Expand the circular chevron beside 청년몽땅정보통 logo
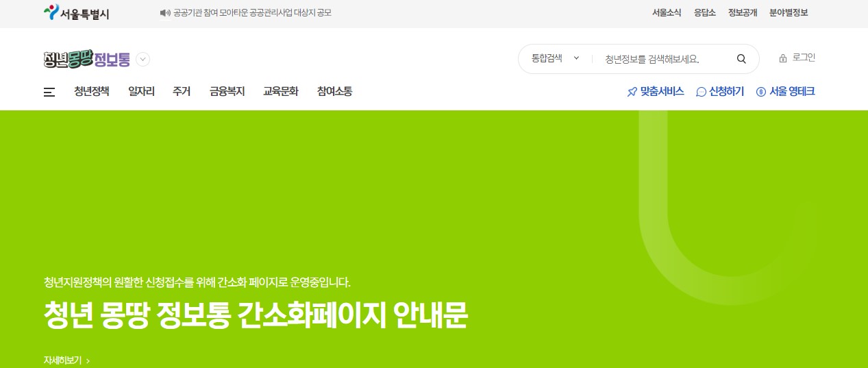 pos(142,60)
